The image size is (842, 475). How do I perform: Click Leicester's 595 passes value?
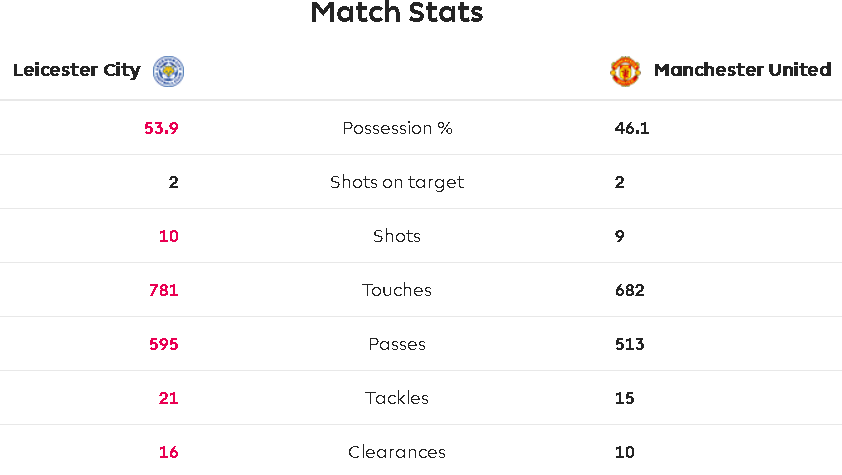164,344
